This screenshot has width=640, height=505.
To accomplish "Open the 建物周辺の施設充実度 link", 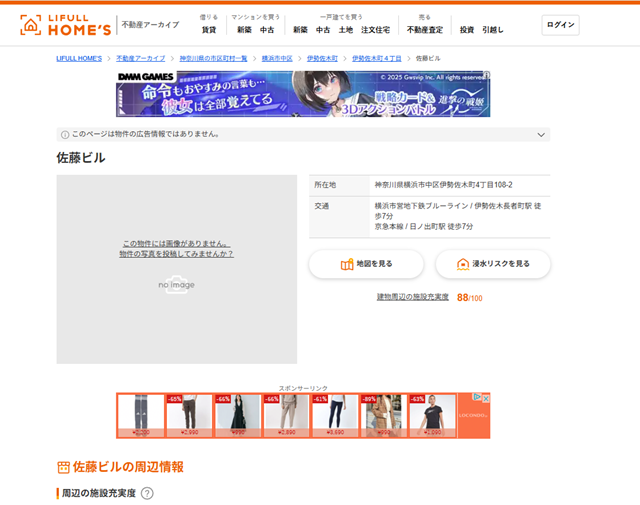I will click(412, 297).
